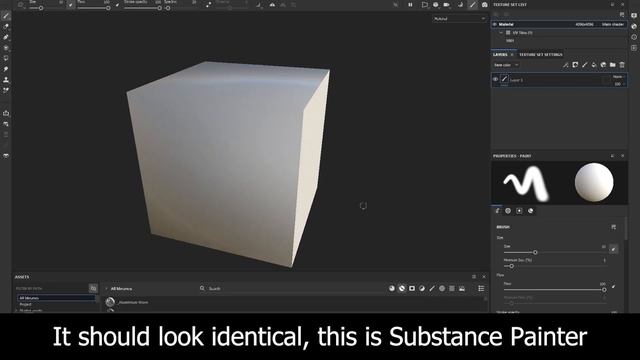Select the 1001 UV tile entry
Viewport: 640px width, 360px height.
(x=510, y=41)
